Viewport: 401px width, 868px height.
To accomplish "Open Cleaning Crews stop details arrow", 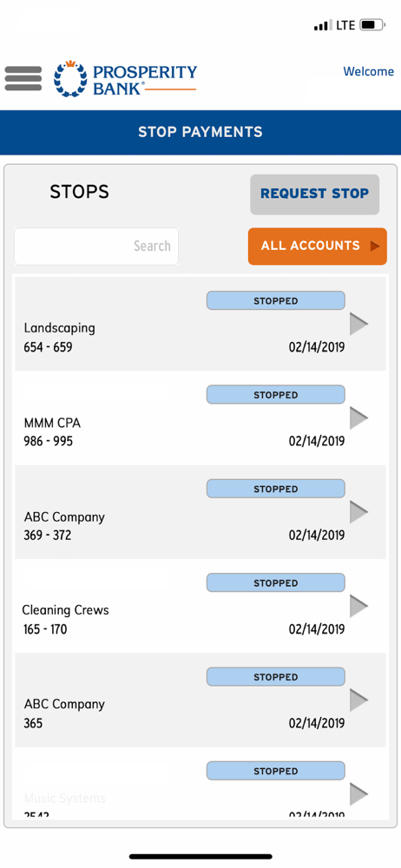I will [x=359, y=606].
